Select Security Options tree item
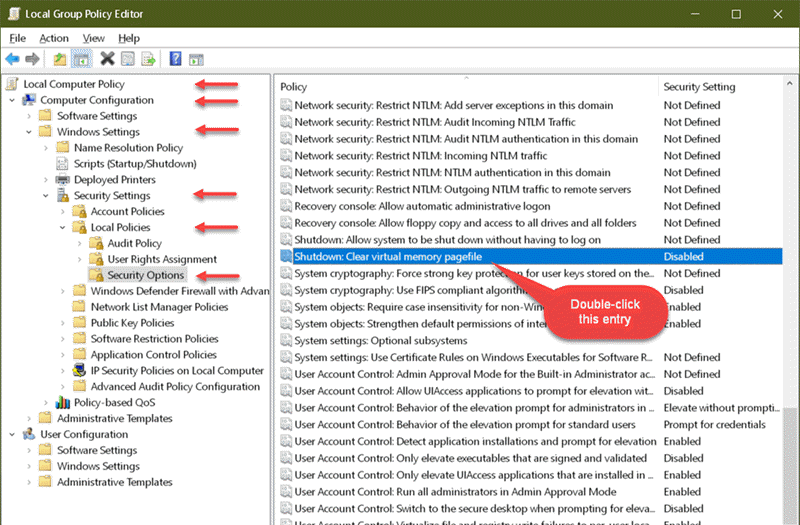This screenshot has height=525, width=800. tap(145, 275)
